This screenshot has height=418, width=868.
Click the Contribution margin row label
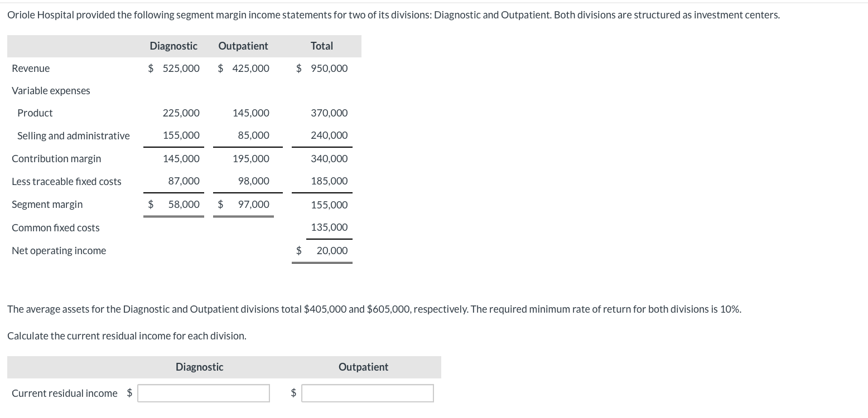56,158
